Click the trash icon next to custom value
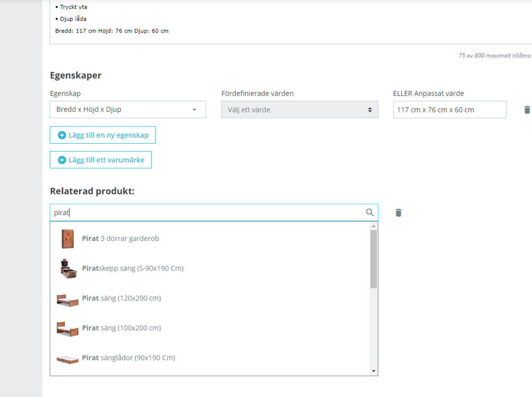This screenshot has width=532, height=397. coord(527,110)
